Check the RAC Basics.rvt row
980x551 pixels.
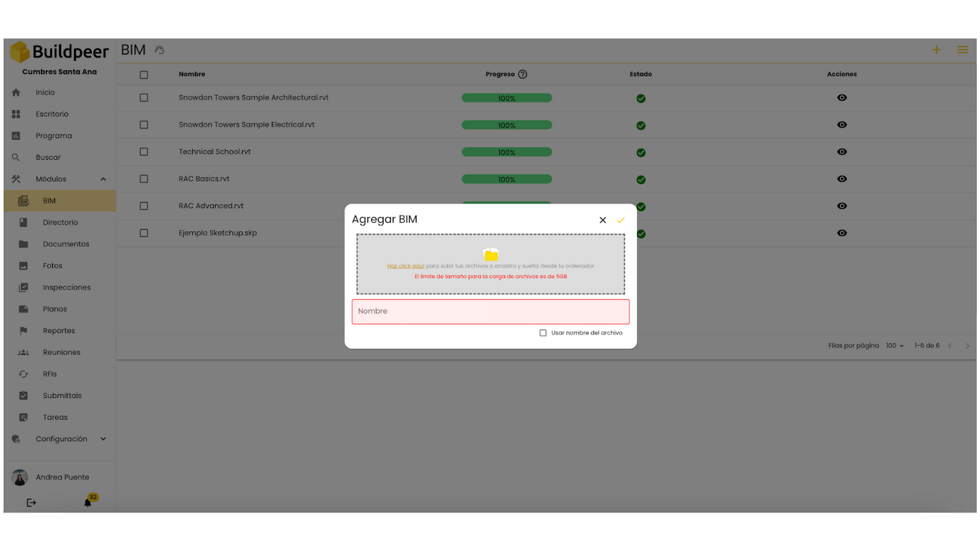[x=144, y=179]
